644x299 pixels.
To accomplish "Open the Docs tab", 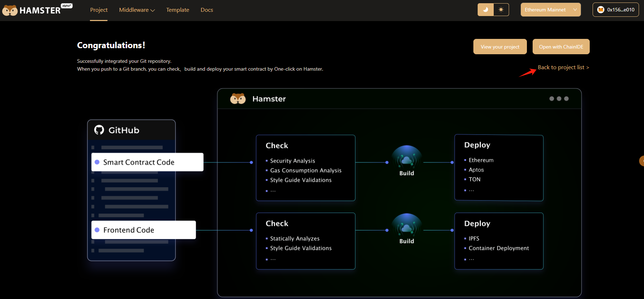I will 207,10.
